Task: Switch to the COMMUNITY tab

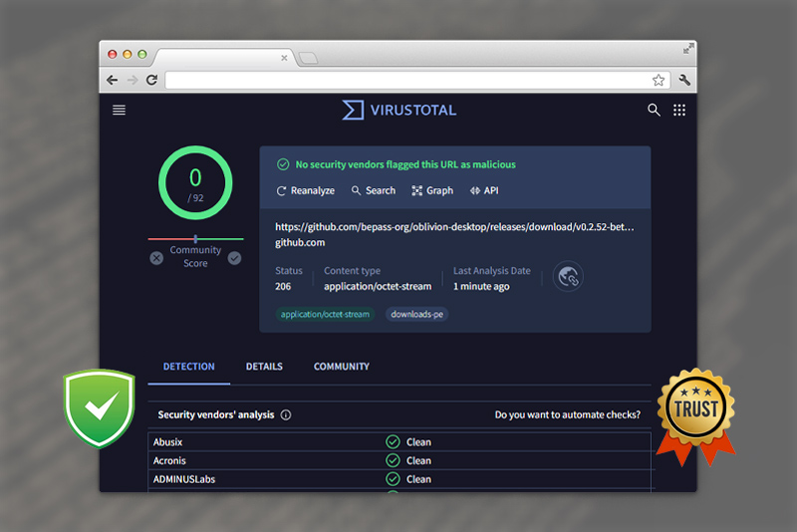Action: coord(341,367)
